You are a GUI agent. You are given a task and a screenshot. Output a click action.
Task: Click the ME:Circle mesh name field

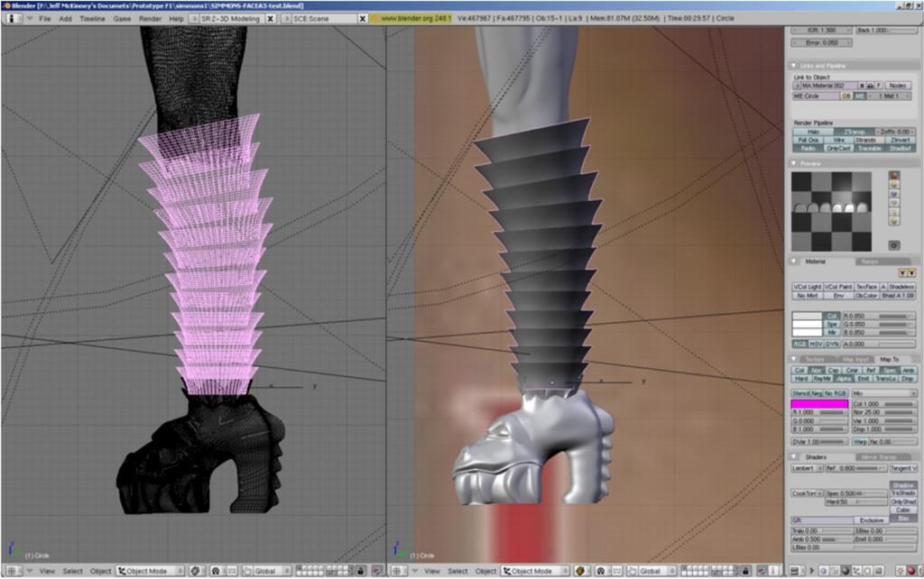pos(816,96)
